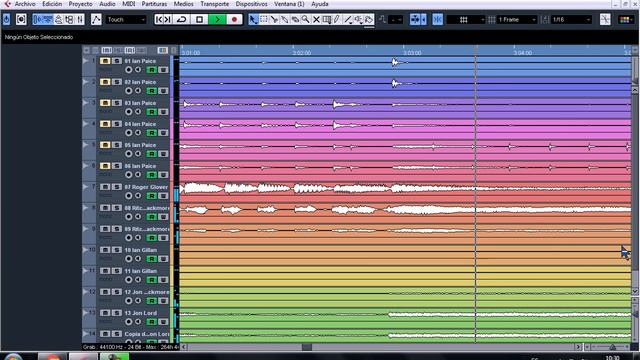Select the Zoom magnifier tool

[x=305, y=19]
